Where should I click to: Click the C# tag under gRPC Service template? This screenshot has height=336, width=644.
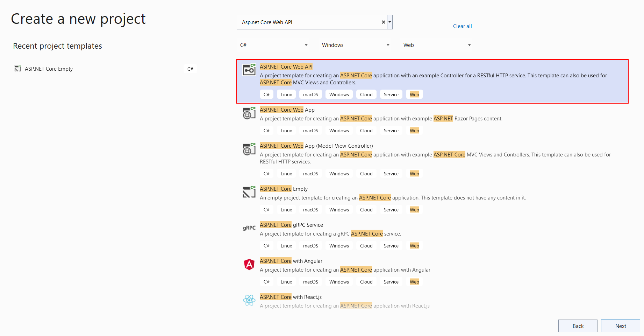coord(266,246)
